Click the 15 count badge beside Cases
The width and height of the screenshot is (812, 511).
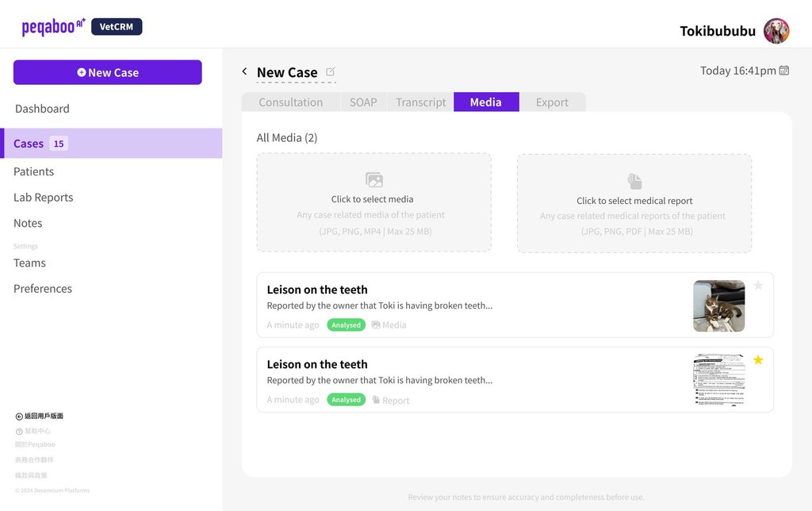(x=59, y=144)
